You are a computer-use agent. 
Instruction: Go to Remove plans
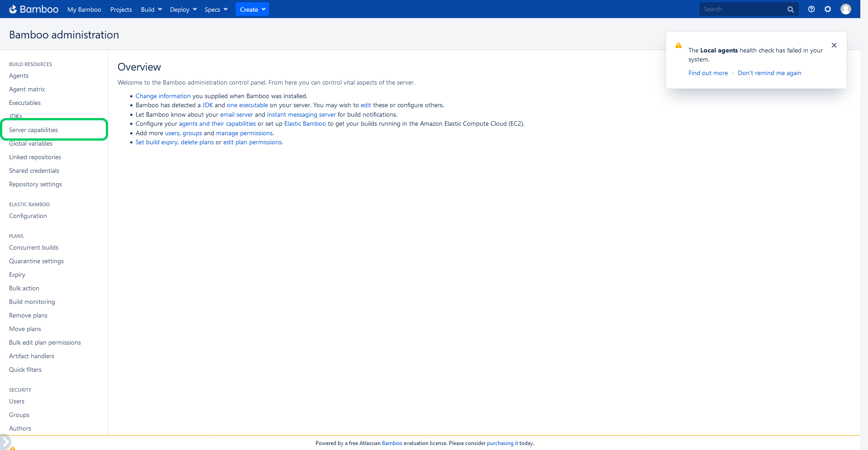(x=28, y=315)
